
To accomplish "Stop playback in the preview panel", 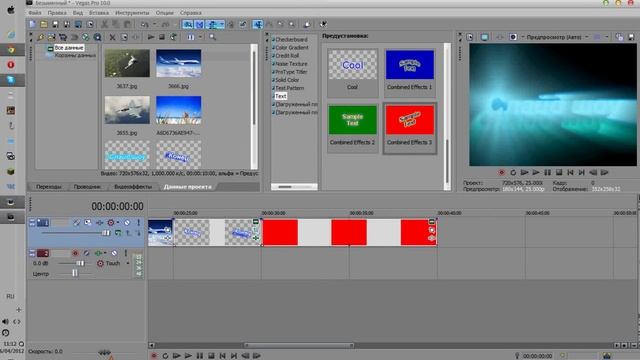I will coord(559,173).
